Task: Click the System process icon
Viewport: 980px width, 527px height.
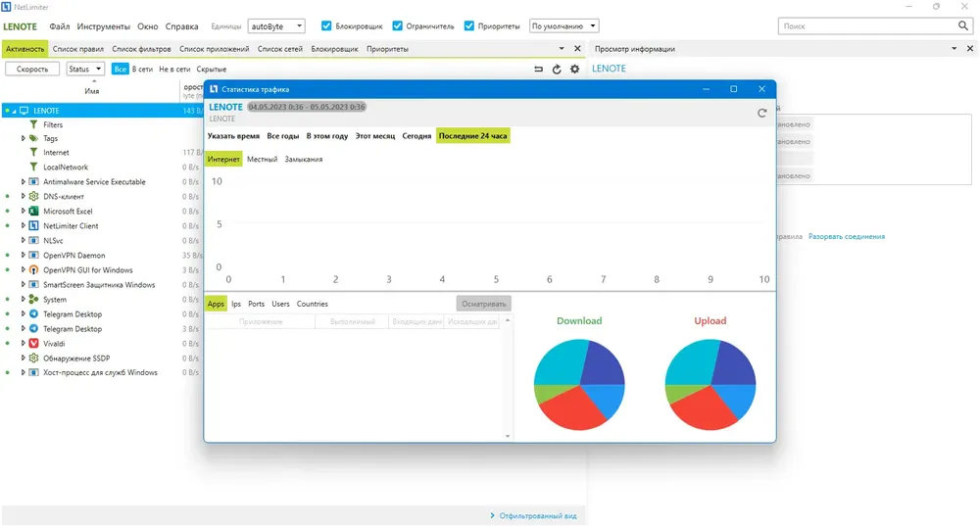Action: tap(33, 299)
